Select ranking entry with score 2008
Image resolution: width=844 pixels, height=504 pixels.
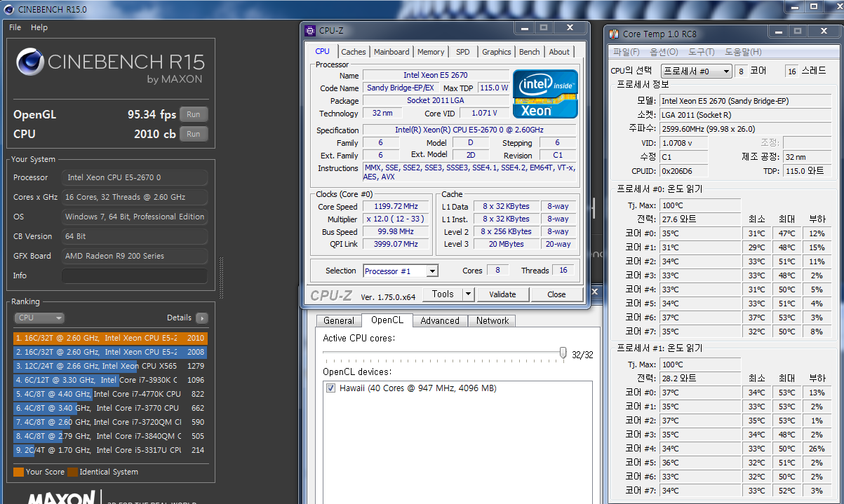(x=111, y=352)
